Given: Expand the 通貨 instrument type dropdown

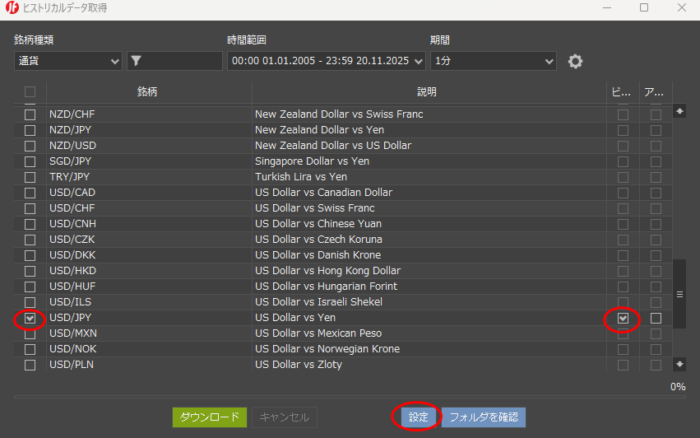Looking at the screenshot, I should pyautogui.click(x=67, y=61).
